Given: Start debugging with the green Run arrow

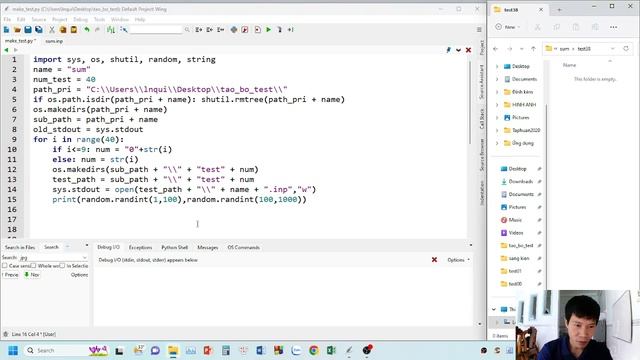Looking at the screenshot, I should coord(269,29).
